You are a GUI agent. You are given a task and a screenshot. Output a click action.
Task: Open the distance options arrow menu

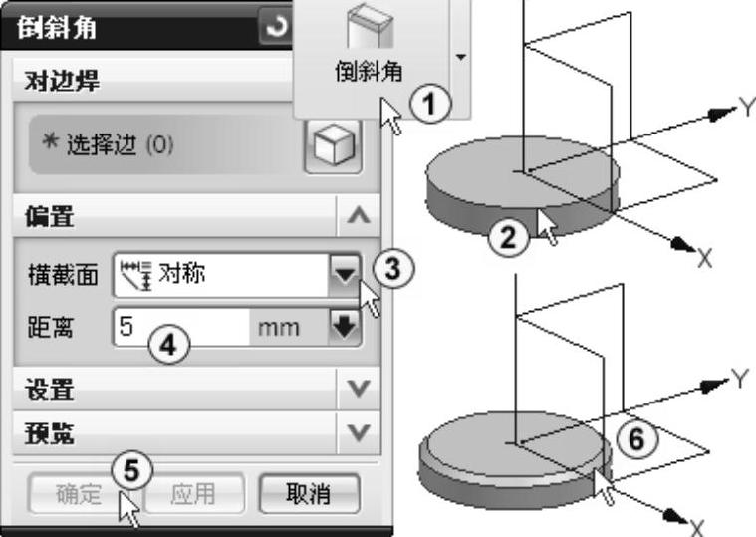345,327
